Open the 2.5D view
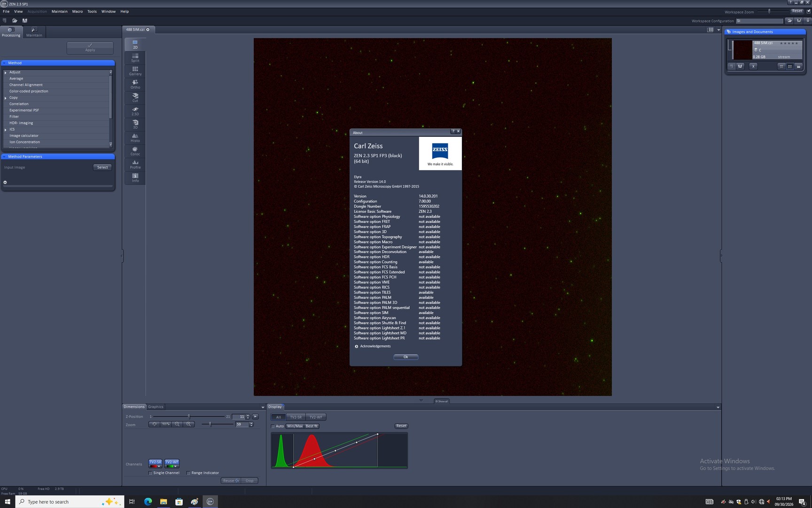 (x=135, y=111)
